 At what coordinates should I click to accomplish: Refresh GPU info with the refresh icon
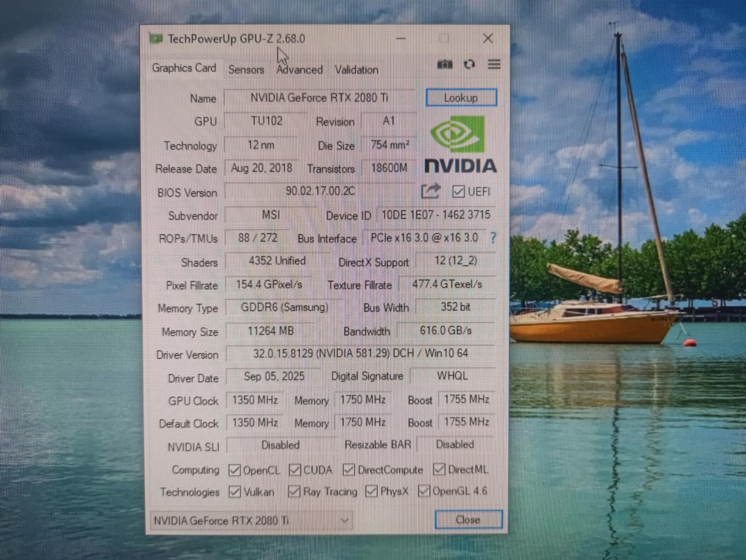tap(469, 65)
